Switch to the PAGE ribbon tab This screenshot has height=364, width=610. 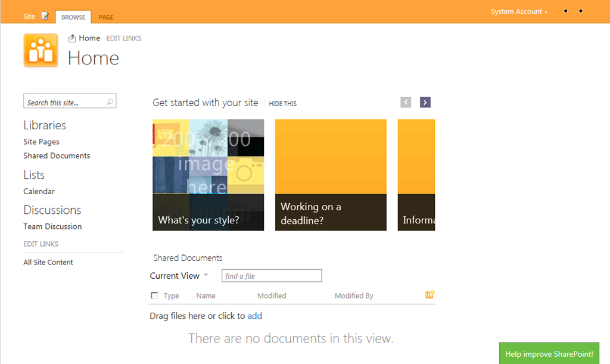(x=106, y=17)
